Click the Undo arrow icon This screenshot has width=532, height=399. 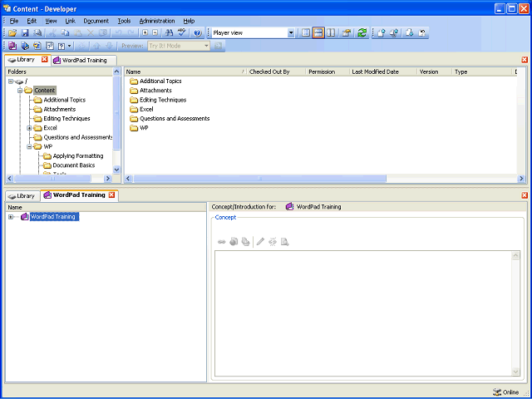pos(118,33)
